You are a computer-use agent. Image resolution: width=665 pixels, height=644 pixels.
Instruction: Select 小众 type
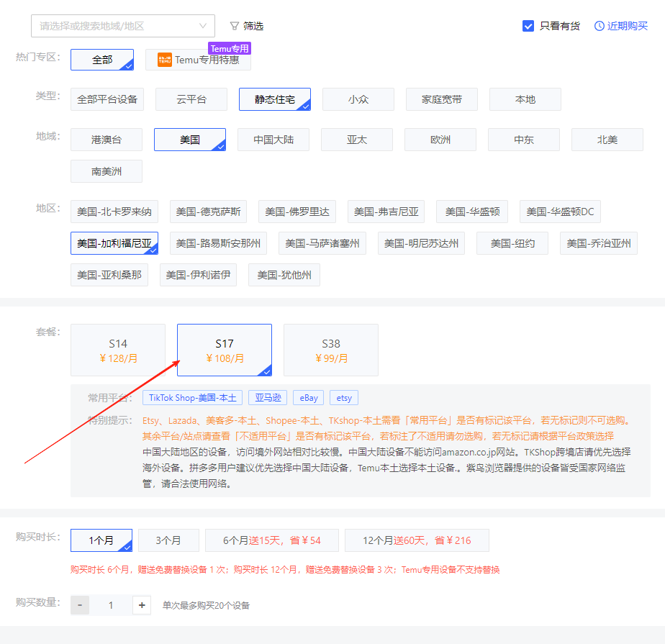[x=358, y=99]
